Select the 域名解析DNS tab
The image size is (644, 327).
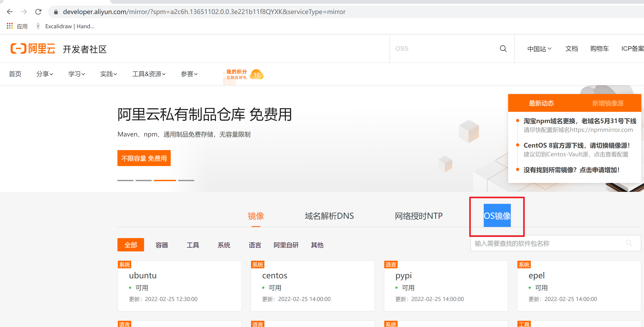coord(329,216)
